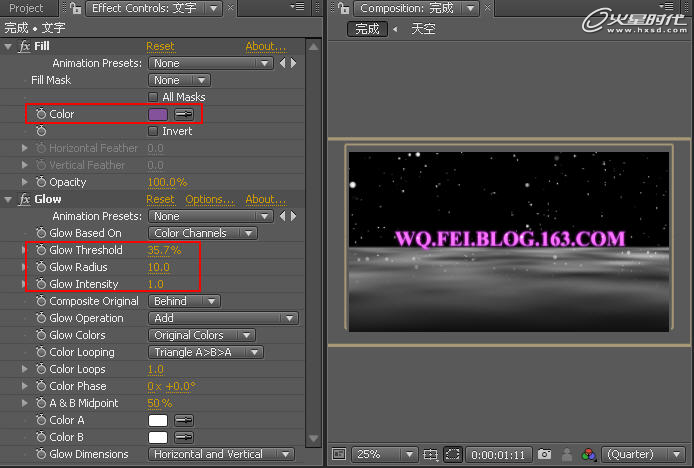This screenshot has width=694, height=468.
Task: Toggle the Glow Dimensions stopwatch
Action: [41, 453]
